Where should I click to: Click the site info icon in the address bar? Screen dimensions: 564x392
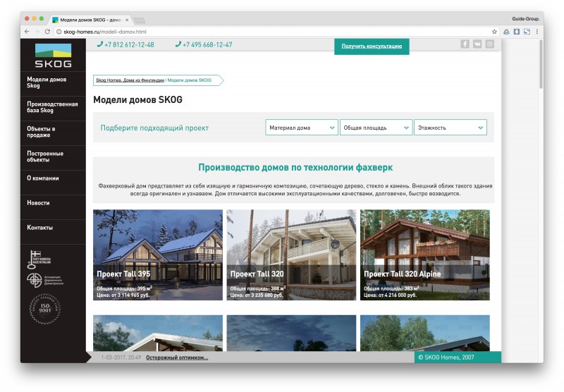coord(59,32)
